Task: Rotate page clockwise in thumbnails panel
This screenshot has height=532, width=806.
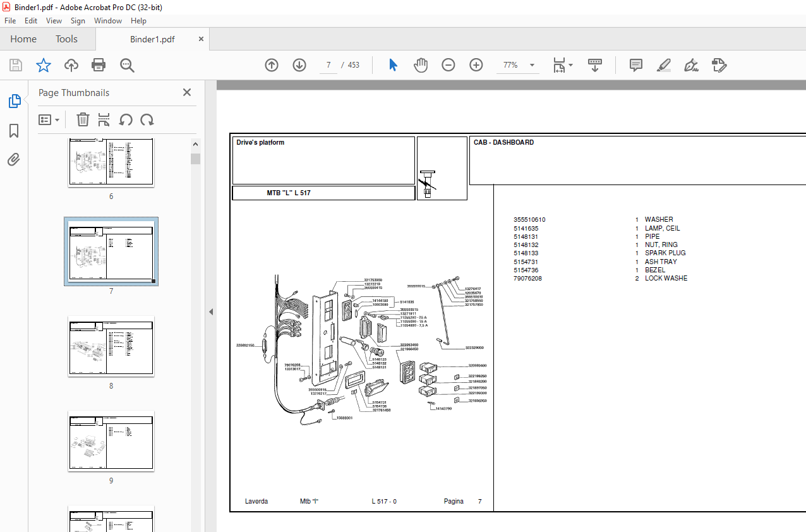Action: (x=147, y=119)
